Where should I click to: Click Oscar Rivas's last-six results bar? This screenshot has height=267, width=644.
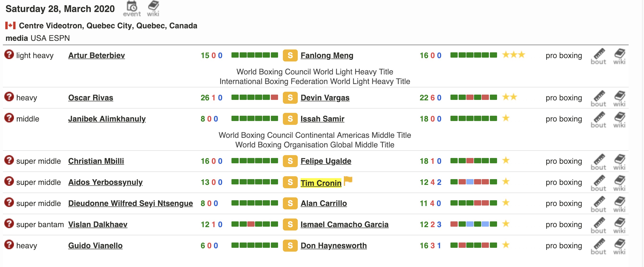tap(255, 97)
